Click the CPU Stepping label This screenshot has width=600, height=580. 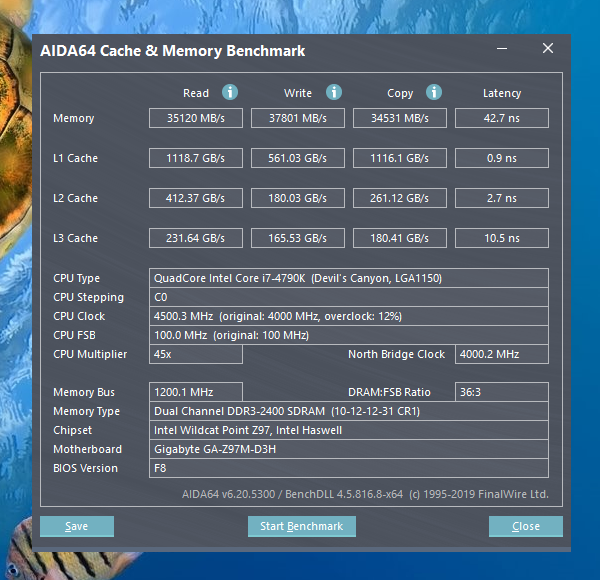[x=88, y=297]
